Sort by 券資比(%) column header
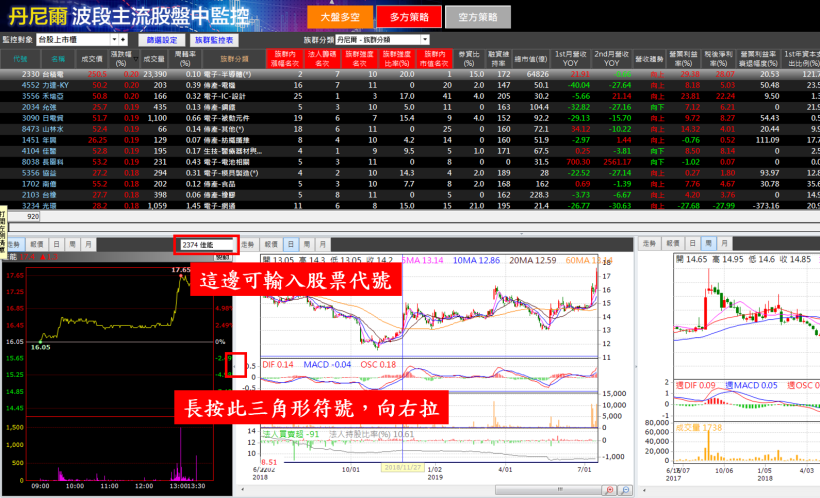This screenshot has height=498, width=820. 469,59
